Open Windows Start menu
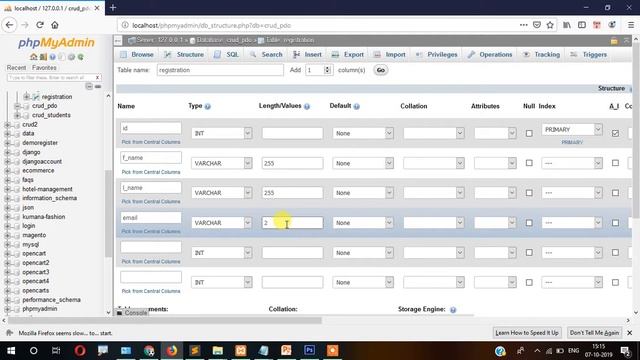The width and height of the screenshot is (640, 360). point(11,351)
